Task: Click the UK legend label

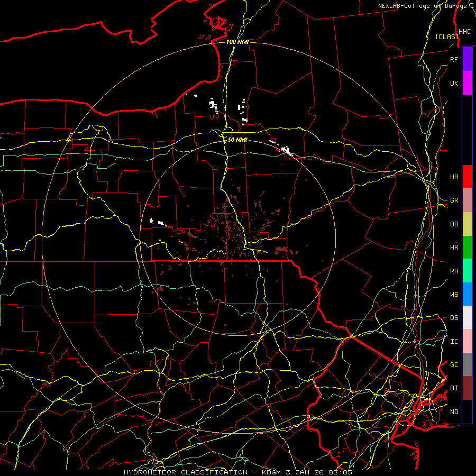Action: 454,83
